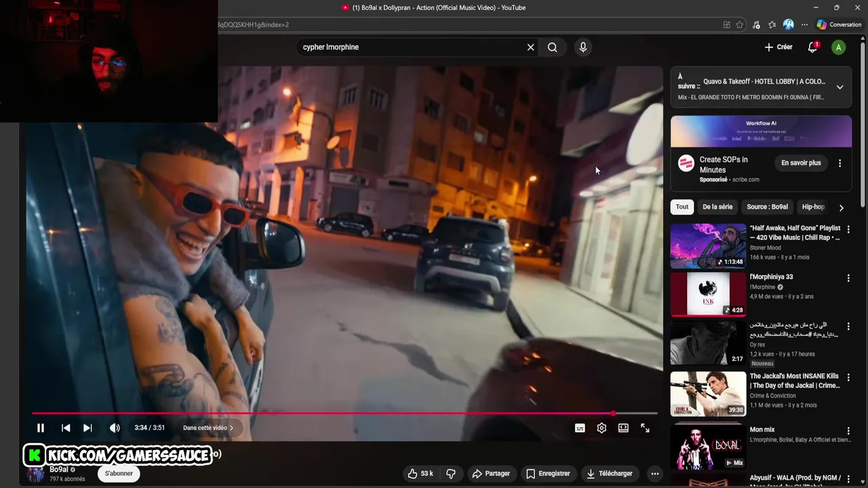
Task: Click the browser split screen icon
Action: [727, 24]
